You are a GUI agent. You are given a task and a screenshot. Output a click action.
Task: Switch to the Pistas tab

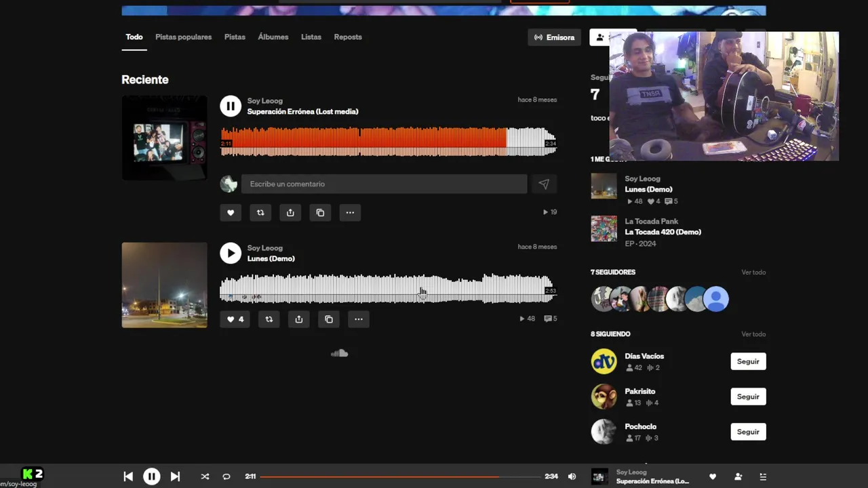235,37
